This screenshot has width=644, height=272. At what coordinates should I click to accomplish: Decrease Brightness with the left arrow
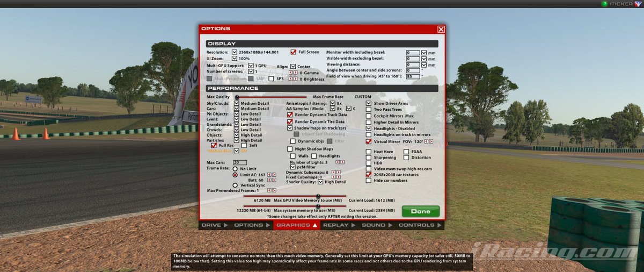[x=291, y=79]
